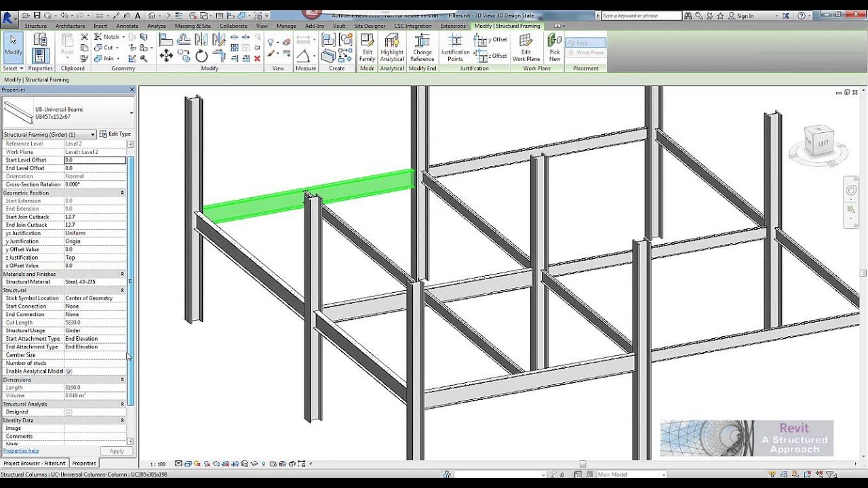Open the Collaborate ribbon tab
The image size is (868, 488).
[x=233, y=26]
